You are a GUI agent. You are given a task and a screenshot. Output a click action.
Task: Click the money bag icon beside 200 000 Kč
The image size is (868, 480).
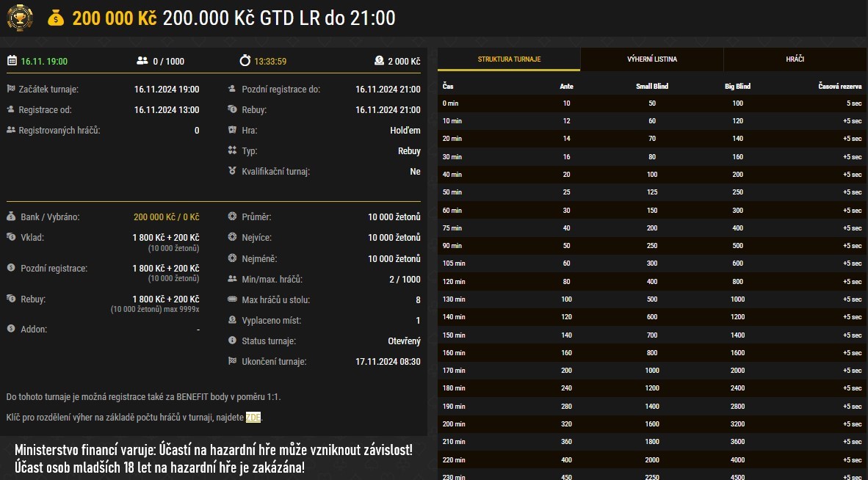point(57,17)
